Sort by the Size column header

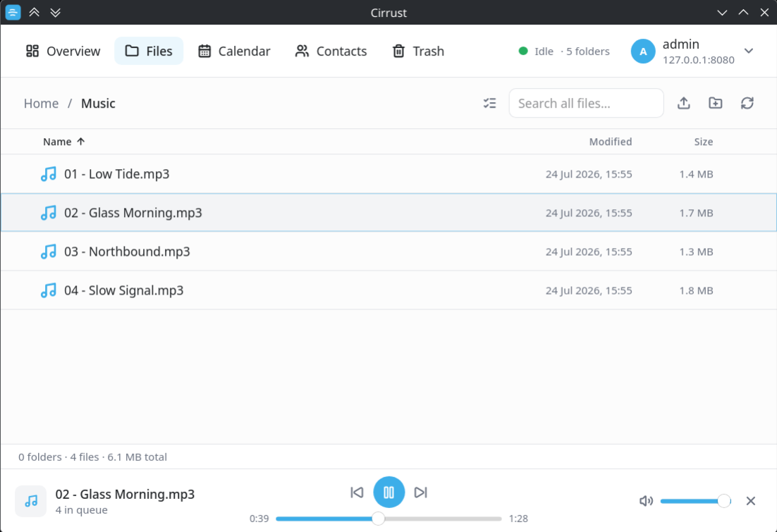tap(703, 142)
